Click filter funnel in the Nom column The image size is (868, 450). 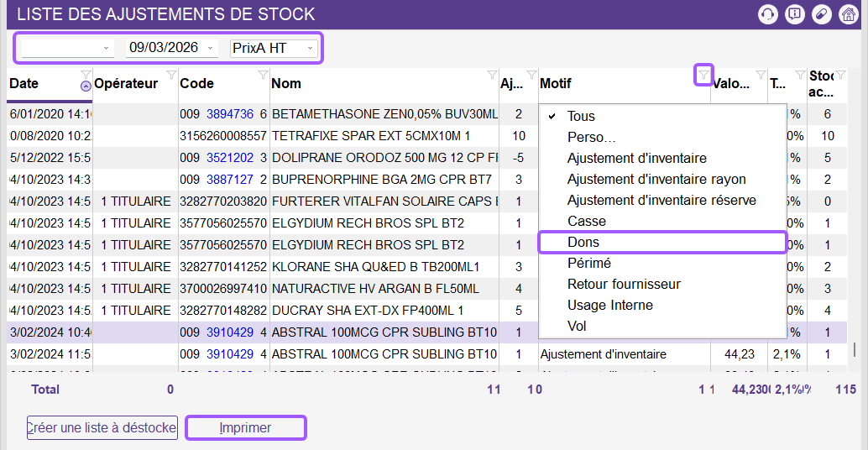click(x=492, y=75)
